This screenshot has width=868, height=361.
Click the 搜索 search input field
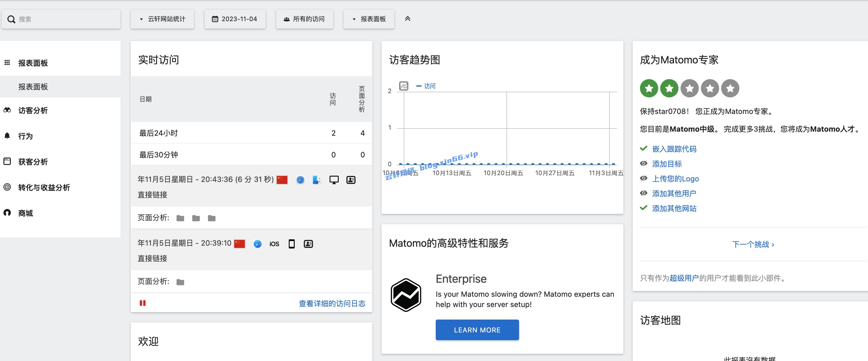pyautogui.click(x=61, y=19)
